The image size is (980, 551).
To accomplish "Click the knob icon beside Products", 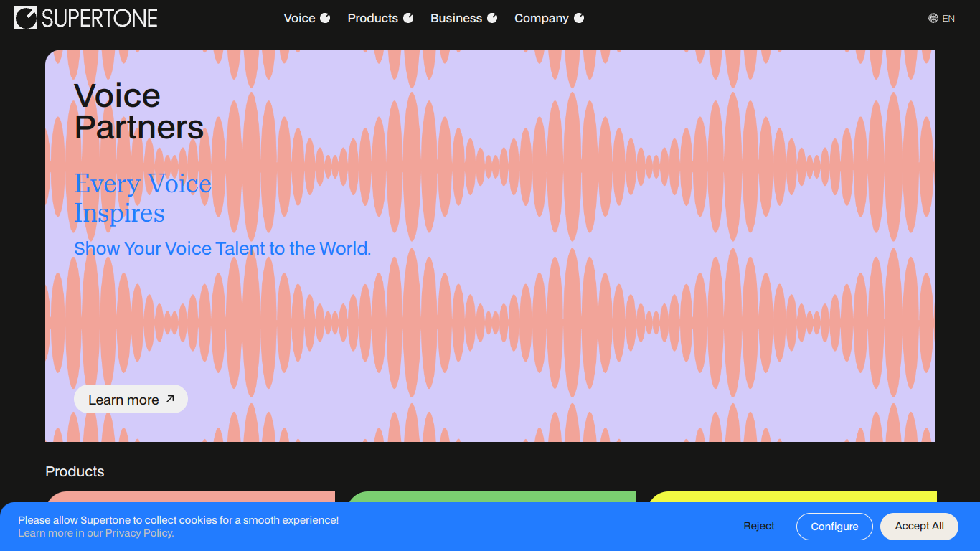I will coord(408,18).
